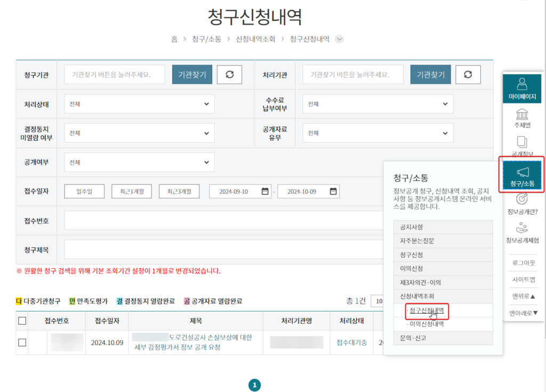The height and width of the screenshot is (392, 546).
Task: Open the 공개정보 sidebar icon
Action: (522, 146)
